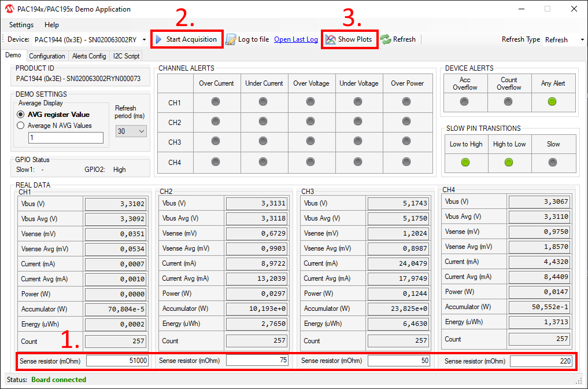The height and width of the screenshot is (389, 588).
Task: Open the Device selection dropdown
Action: 144,39
